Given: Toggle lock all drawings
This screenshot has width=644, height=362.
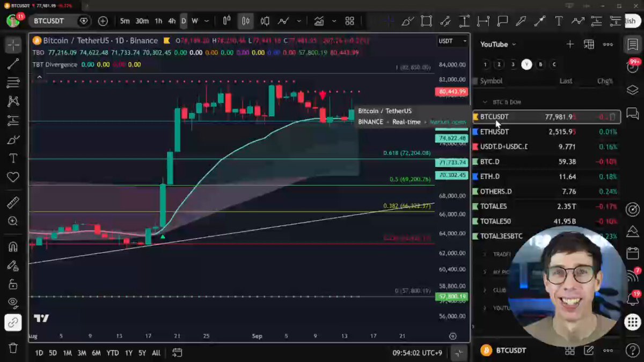Looking at the screenshot, I should pos(13,284).
